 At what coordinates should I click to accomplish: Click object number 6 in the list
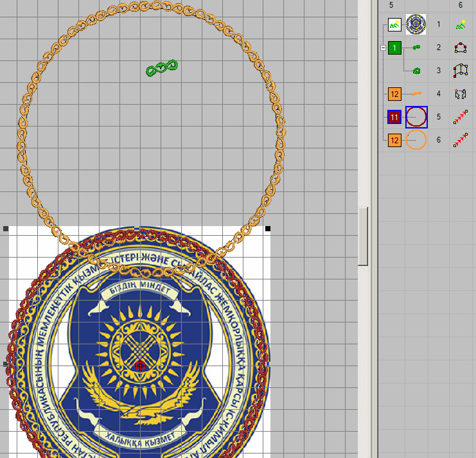438,140
